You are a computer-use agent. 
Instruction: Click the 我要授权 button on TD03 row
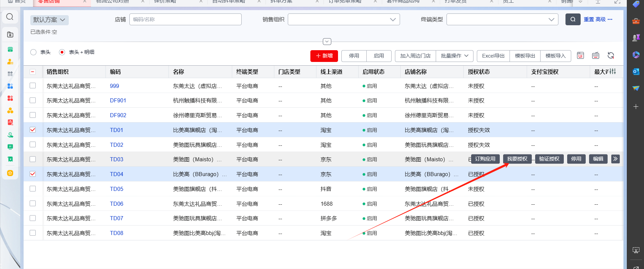pos(517,159)
